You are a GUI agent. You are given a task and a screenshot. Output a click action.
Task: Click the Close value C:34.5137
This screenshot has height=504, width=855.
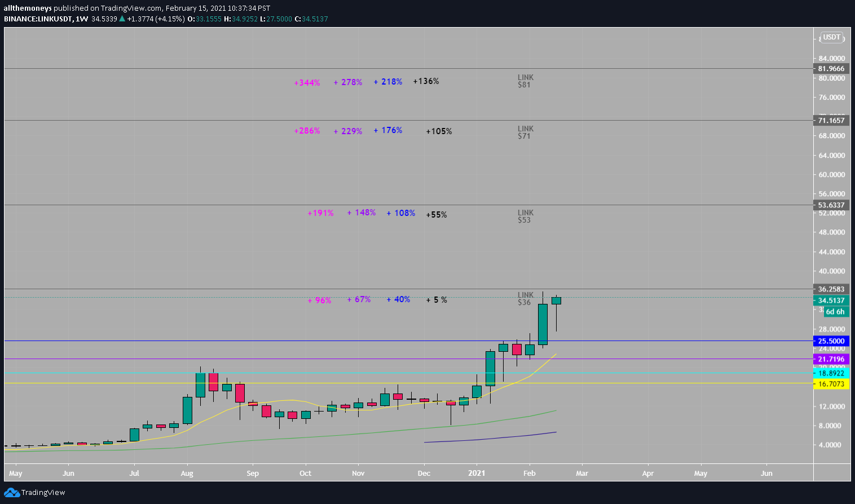[x=311, y=19]
